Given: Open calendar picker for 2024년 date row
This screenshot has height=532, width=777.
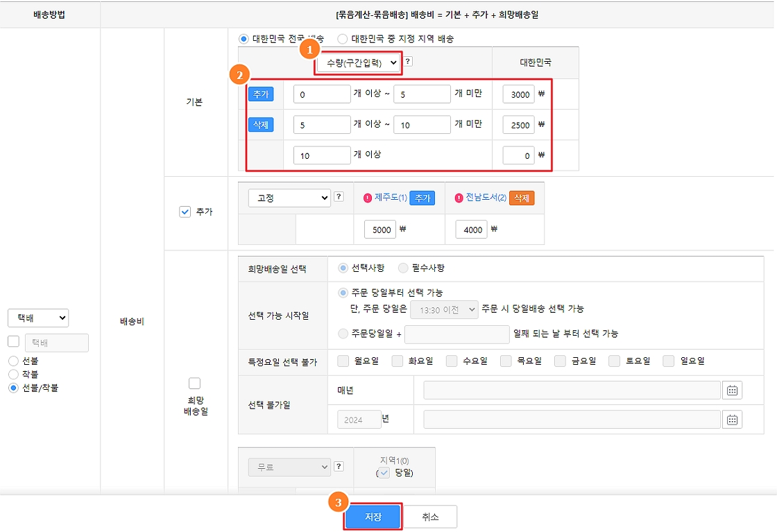Looking at the screenshot, I should click(732, 419).
